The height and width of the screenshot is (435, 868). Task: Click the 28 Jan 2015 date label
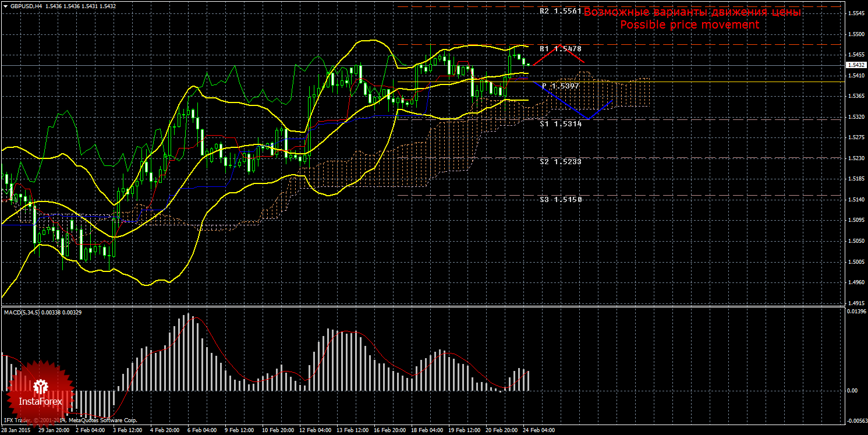tap(16, 431)
